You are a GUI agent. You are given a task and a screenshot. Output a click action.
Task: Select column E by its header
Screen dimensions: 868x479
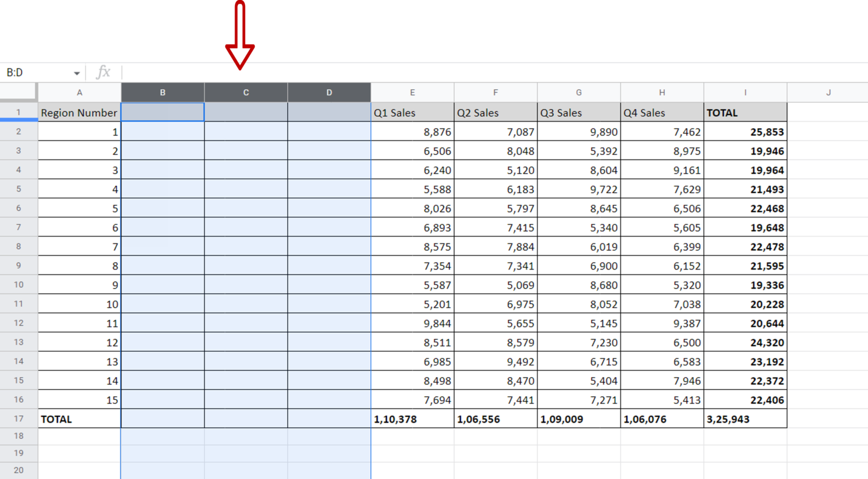point(412,92)
